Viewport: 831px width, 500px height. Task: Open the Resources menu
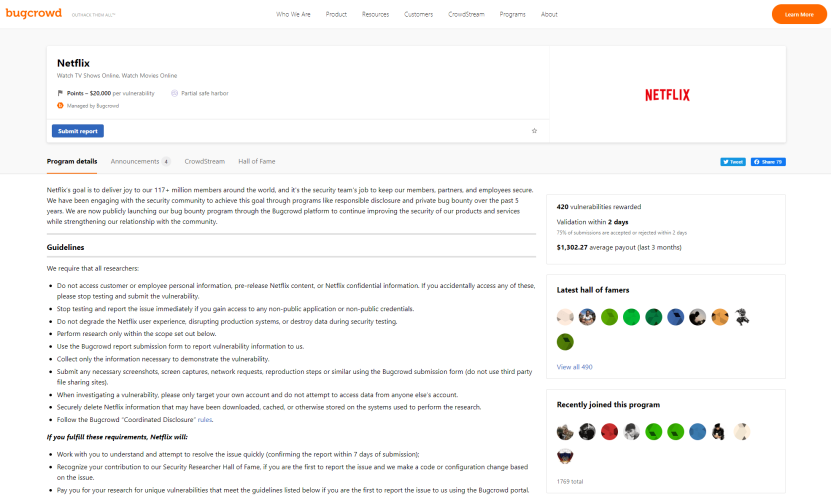pyautogui.click(x=375, y=14)
